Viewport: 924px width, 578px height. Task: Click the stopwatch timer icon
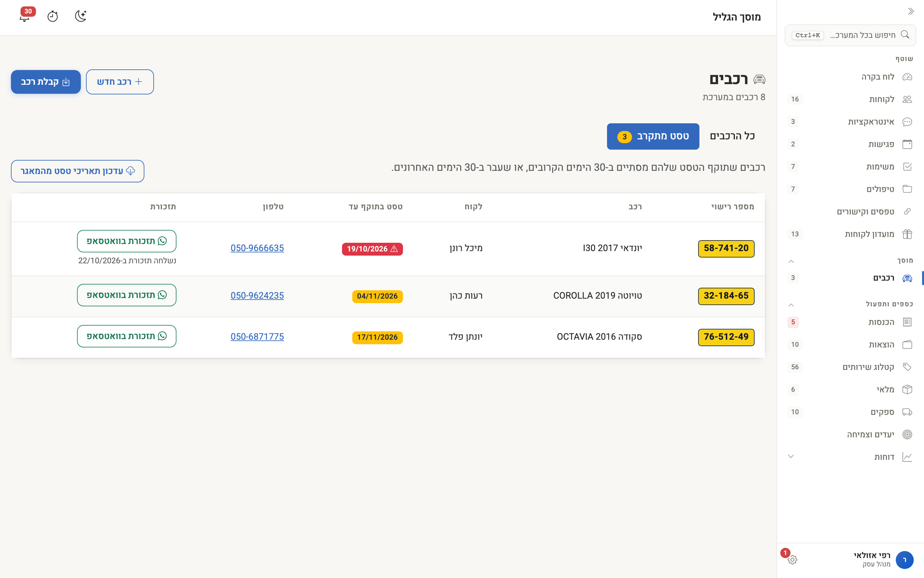pos(53,16)
